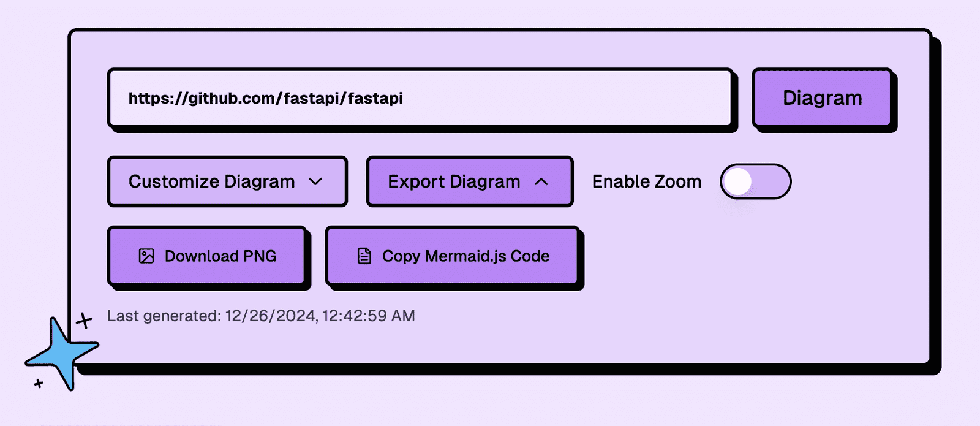The height and width of the screenshot is (426, 980).
Task: Click the 12/26/2024 generation date
Action: [270, 316]
